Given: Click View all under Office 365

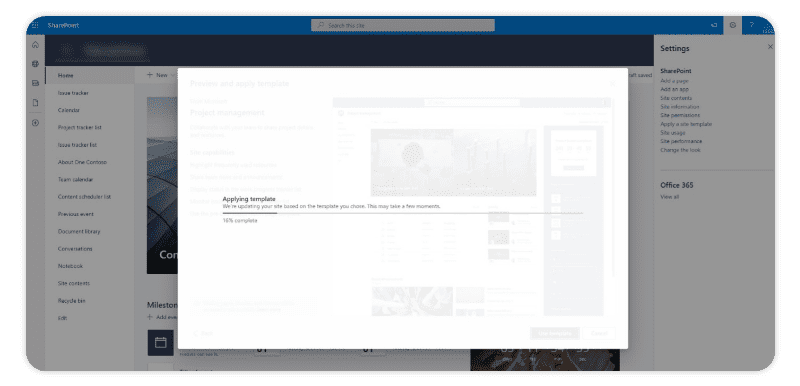Looking at the screenshot, I should 669,197.
